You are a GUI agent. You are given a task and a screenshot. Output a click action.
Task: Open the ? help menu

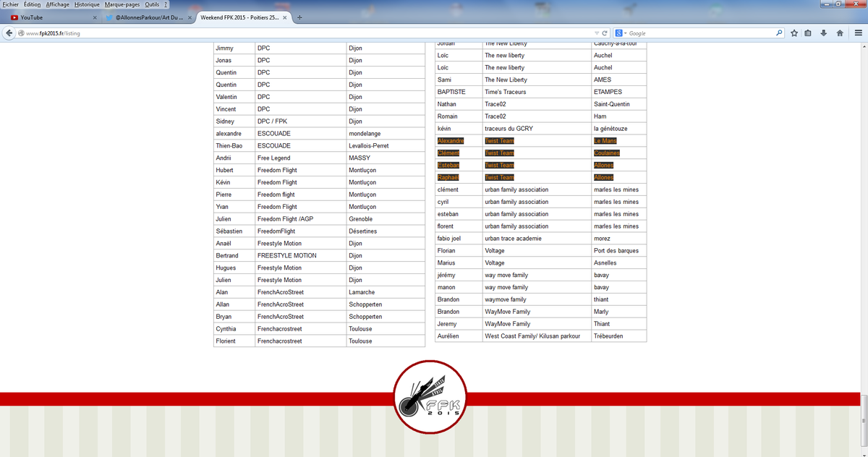tap(166, 4)
